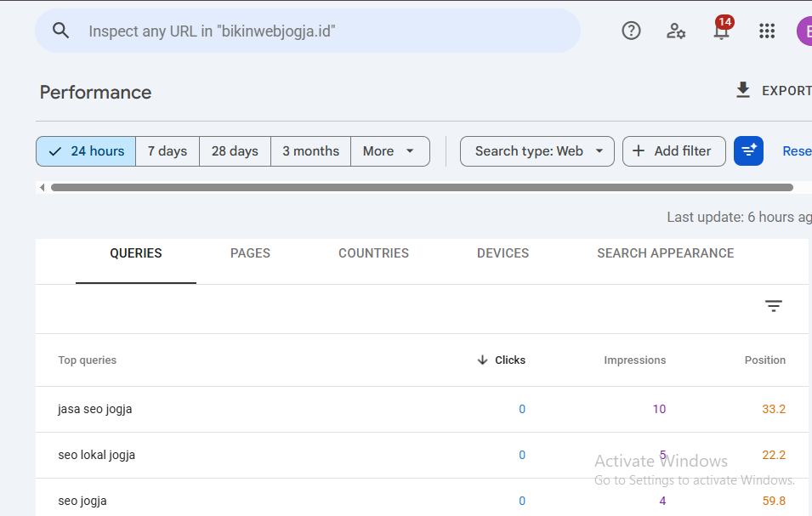Select the 28 days date range
The image size is (812, 516).
pos(235,151)
